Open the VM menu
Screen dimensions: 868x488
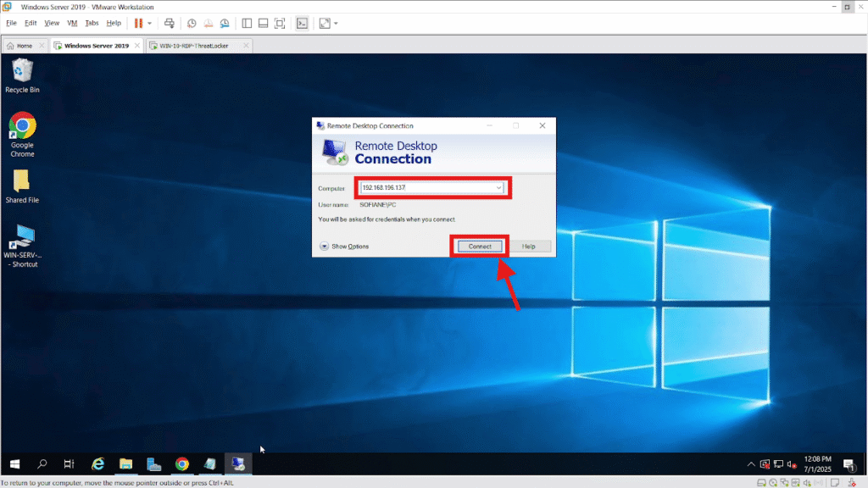coord(72,23)
